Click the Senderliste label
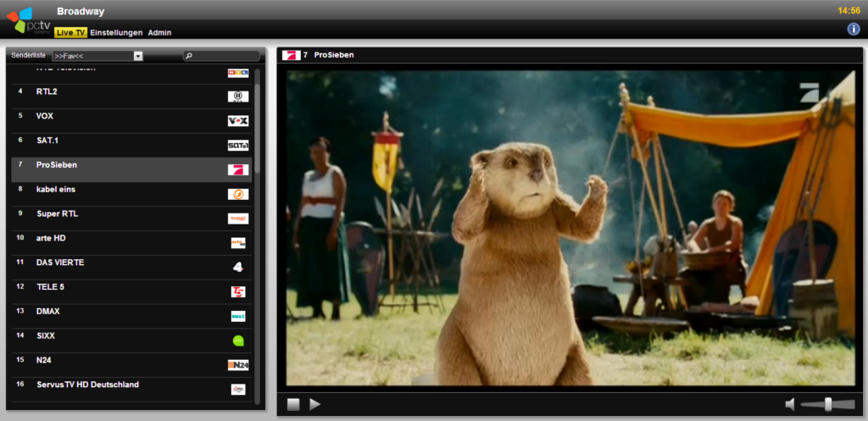Viewport: 868px width, 421px height. [x=28, y=55]
